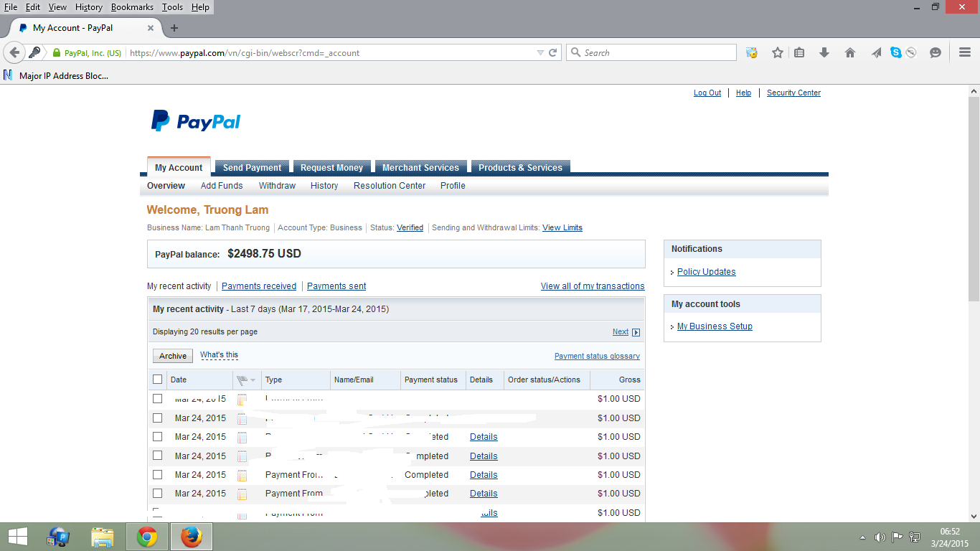Viewport: 980px width, 551px height.
Task: Click the Firefox icon in the taskbar
Action: [191, 537]
